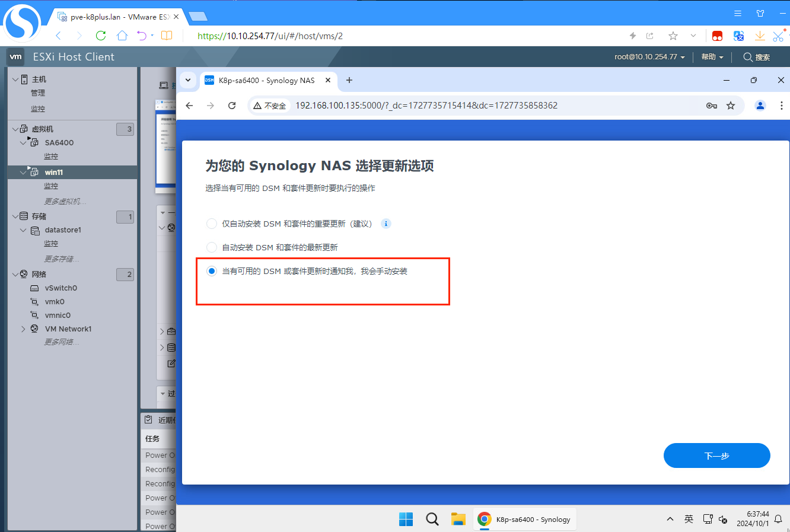Show hidden tray icons chevron

[670, 519]
